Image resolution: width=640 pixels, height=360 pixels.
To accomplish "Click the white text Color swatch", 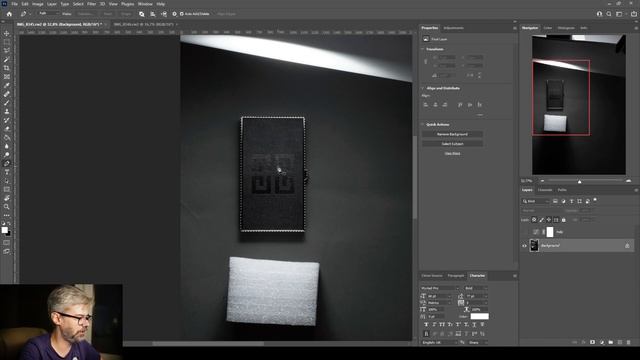I will pos(479,316).
